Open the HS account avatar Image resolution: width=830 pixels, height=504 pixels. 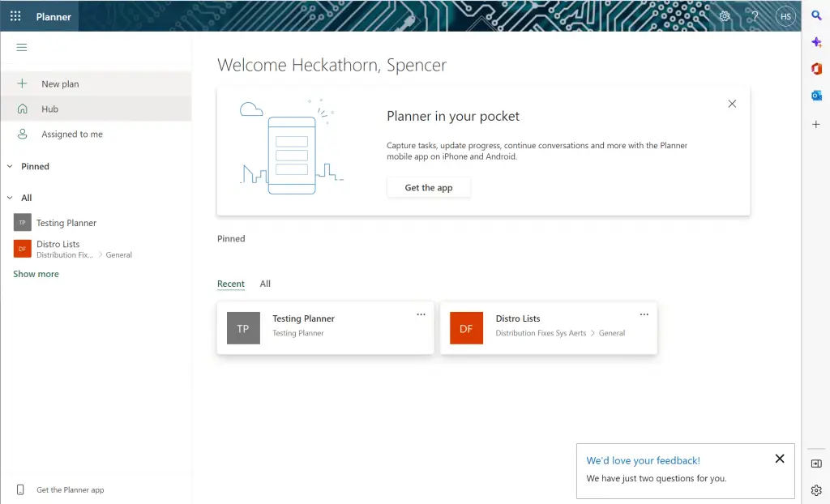pos(785,16)
